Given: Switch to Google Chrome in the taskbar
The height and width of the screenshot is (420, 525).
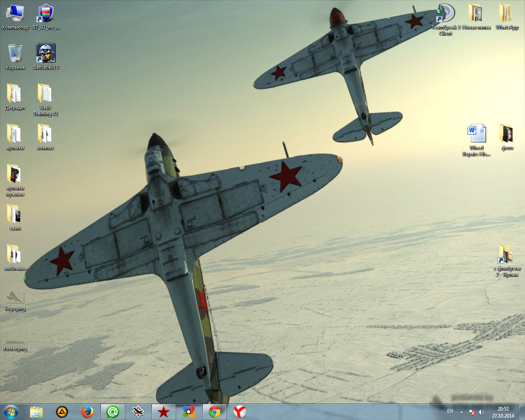Looking at the screenshot, I should pos(215,412).
